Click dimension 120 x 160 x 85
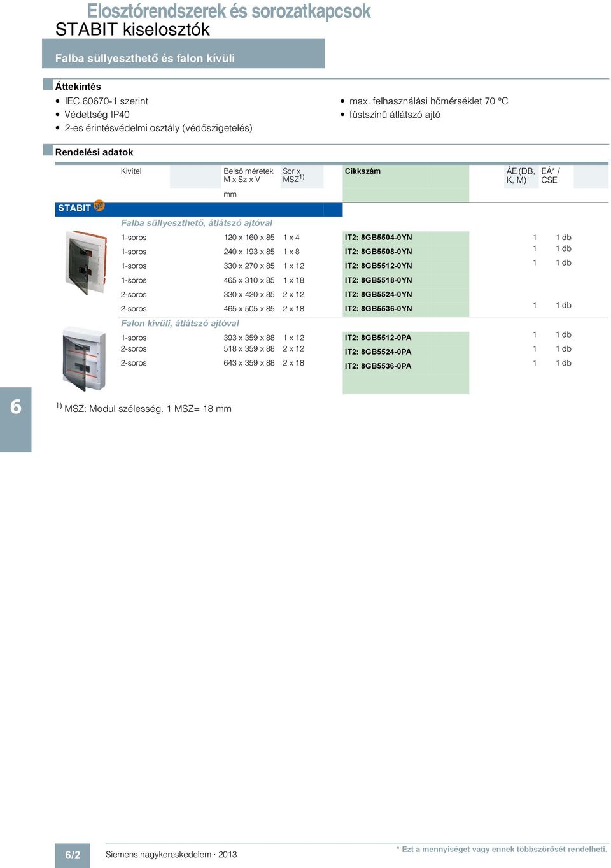The width and height of the screenshot is (611, 868). 249,238
